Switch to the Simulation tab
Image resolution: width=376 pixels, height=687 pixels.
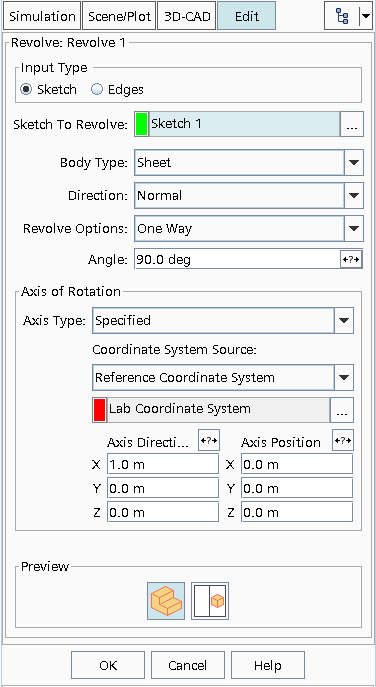tap(42, 16)
